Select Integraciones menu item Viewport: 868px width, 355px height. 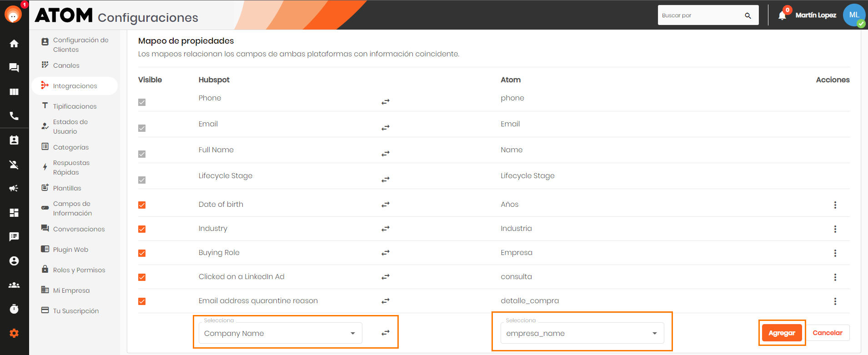coord(75,86)
